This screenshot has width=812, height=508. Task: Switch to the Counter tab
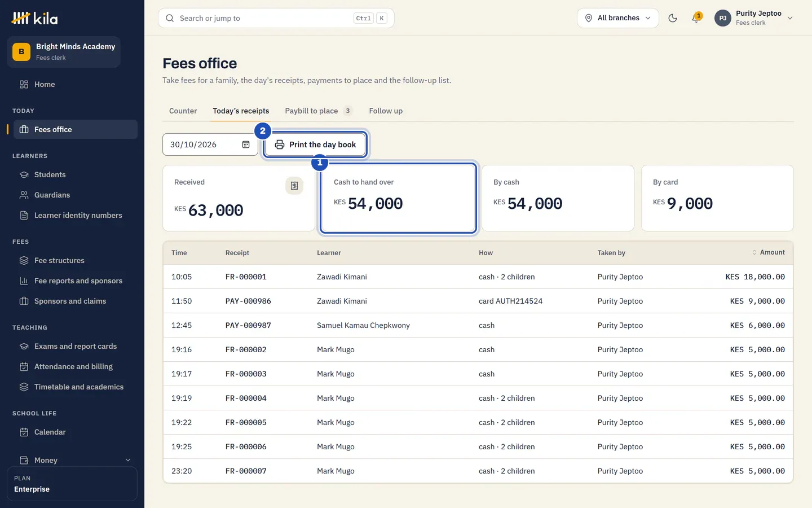point(183,111)
